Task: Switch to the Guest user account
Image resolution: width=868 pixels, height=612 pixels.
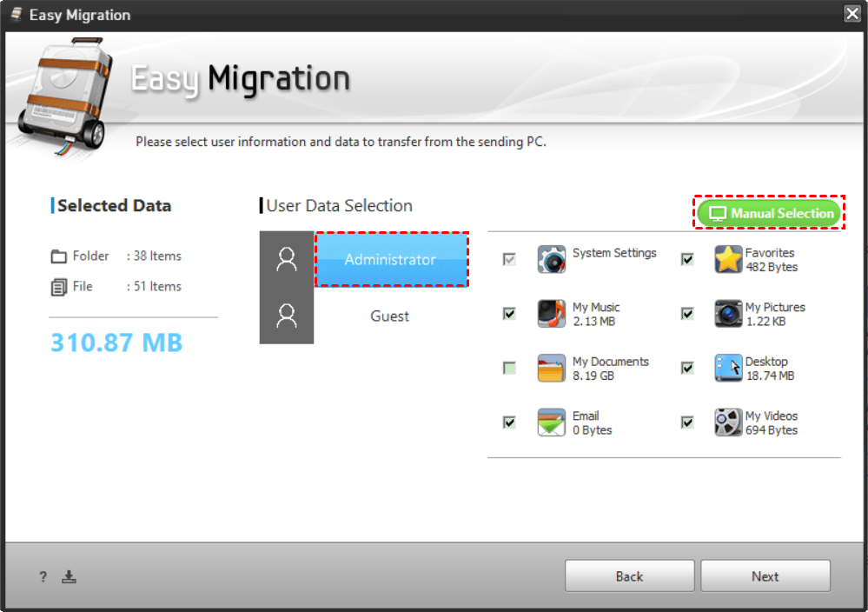Action: pos(389,316)
